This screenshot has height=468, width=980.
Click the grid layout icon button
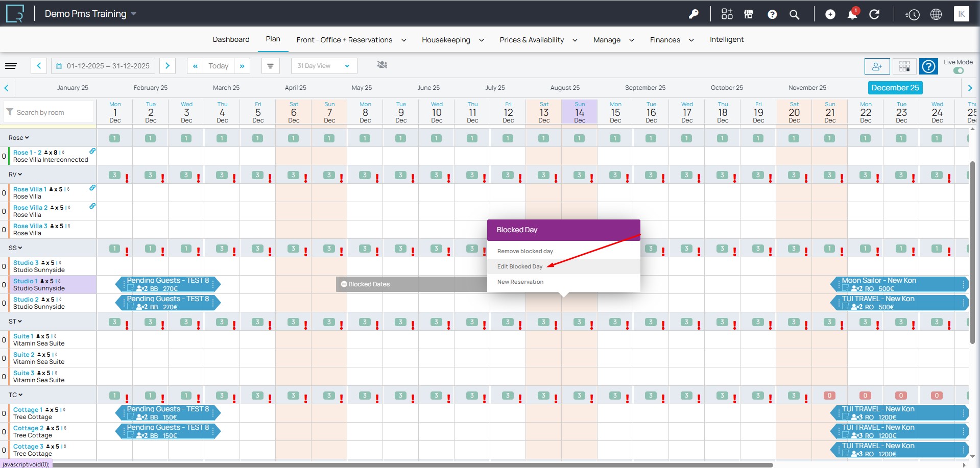click(x=904, y=66)
